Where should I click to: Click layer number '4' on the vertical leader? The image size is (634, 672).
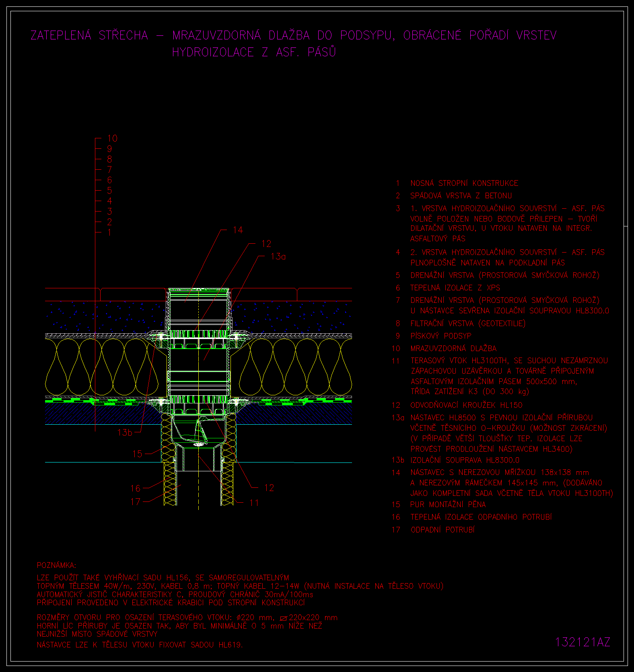(x=109, y=201)
